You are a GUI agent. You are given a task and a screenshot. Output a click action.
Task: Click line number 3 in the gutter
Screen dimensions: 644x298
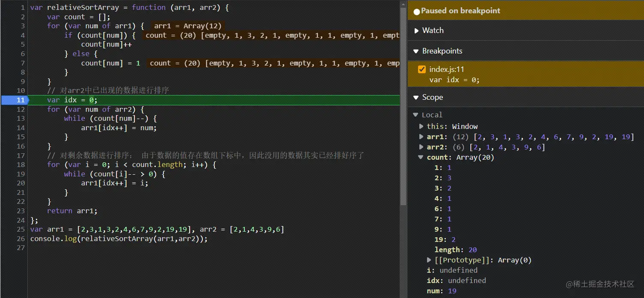pos(23,26)
